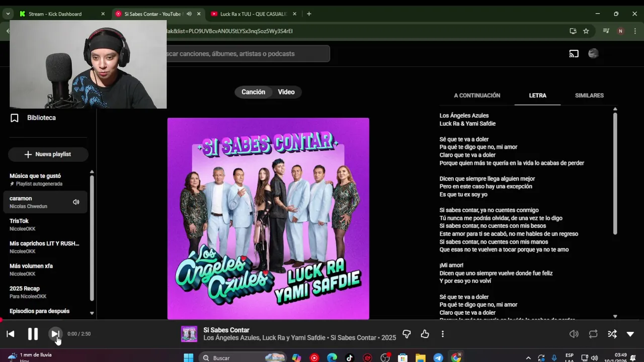Click the small album thumbnail in the player bar
The height and width of the screenshot is (362, 644).
[x=189, y=334]
